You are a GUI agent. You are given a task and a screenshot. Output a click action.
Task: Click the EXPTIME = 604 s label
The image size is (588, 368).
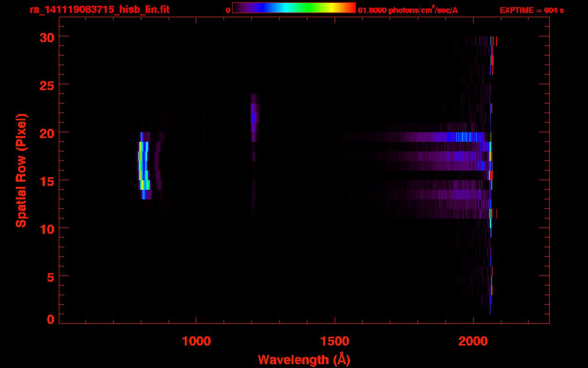click(531, 10)
